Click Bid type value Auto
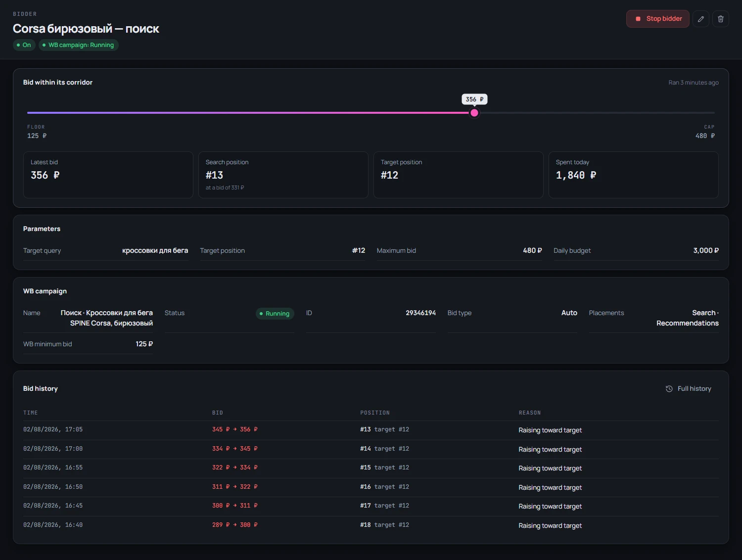742x560 pixels. (x=569, y=313)
